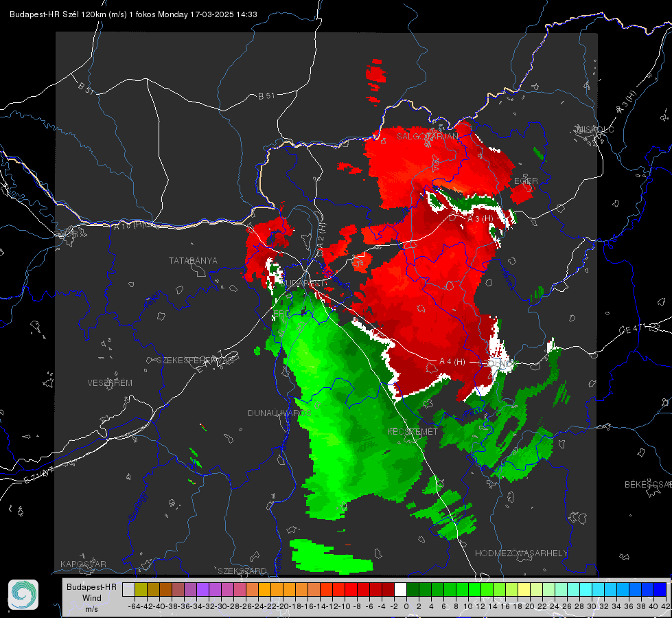
Task: Click the radar title text with date 17-03-2025
Action: (x=133, y=14)
